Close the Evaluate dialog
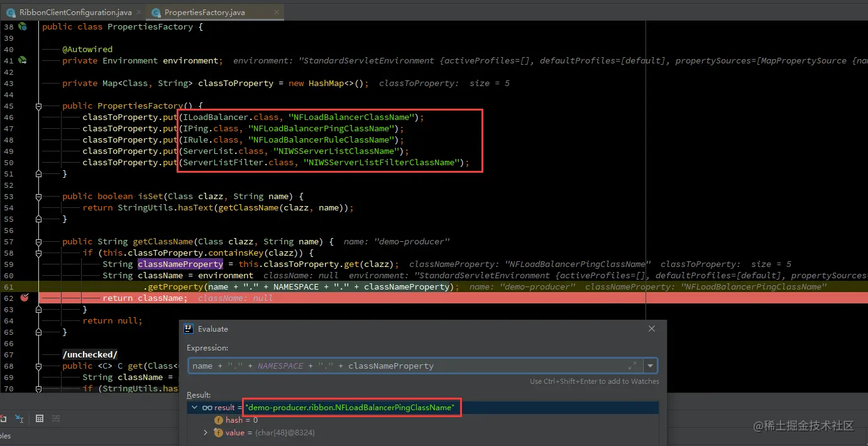This screenshot has width=868, height=446. pos(652,329)
